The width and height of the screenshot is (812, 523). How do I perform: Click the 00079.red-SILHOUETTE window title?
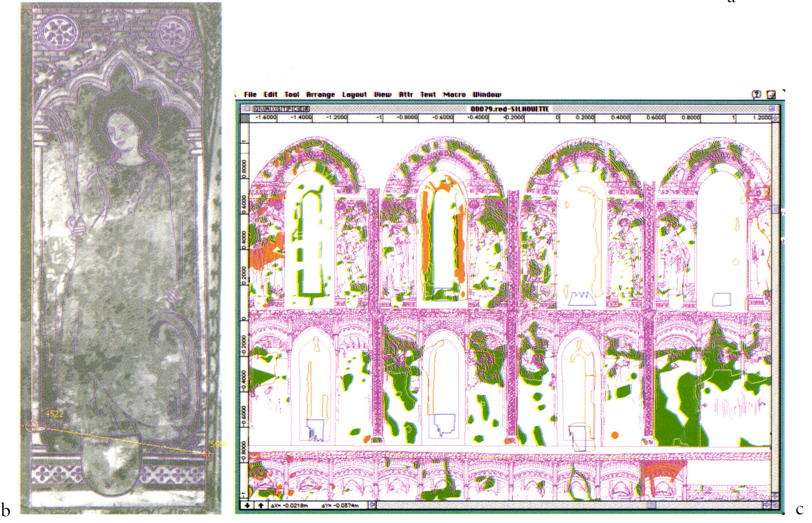509,109
